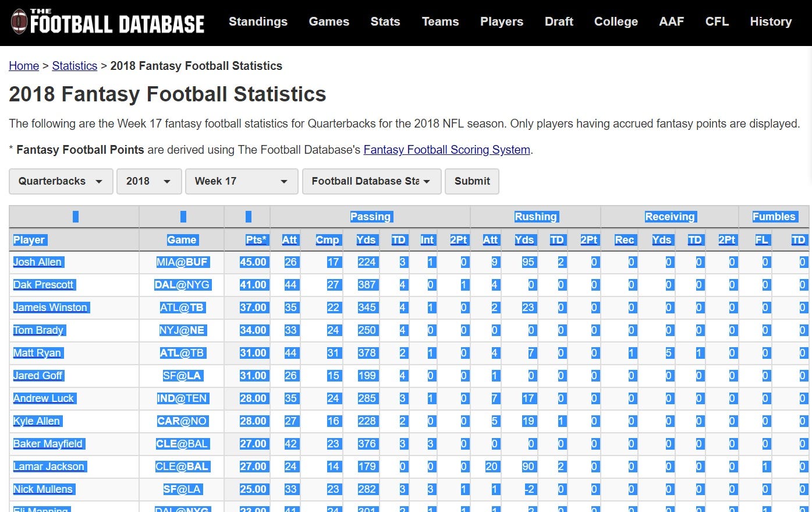This screenshot has height=512, width=812.
Task: Select Jameis Winston's 345 passing yards
Action: click(x=367, y=308)
